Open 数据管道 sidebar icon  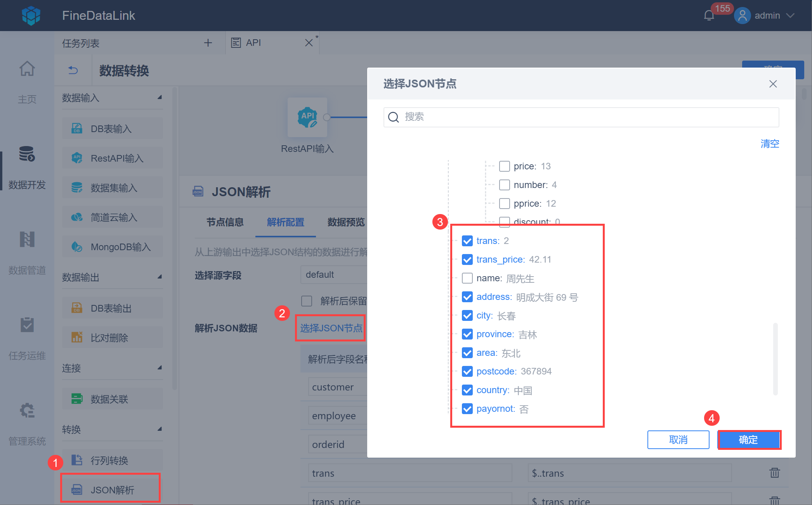[27, 239]
